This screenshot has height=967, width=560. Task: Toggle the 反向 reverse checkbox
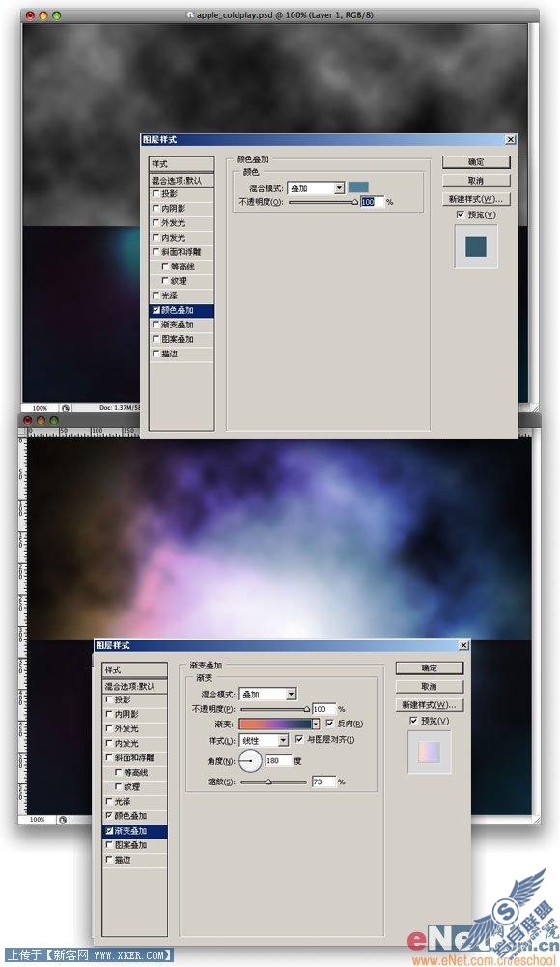tap(329, 723)
